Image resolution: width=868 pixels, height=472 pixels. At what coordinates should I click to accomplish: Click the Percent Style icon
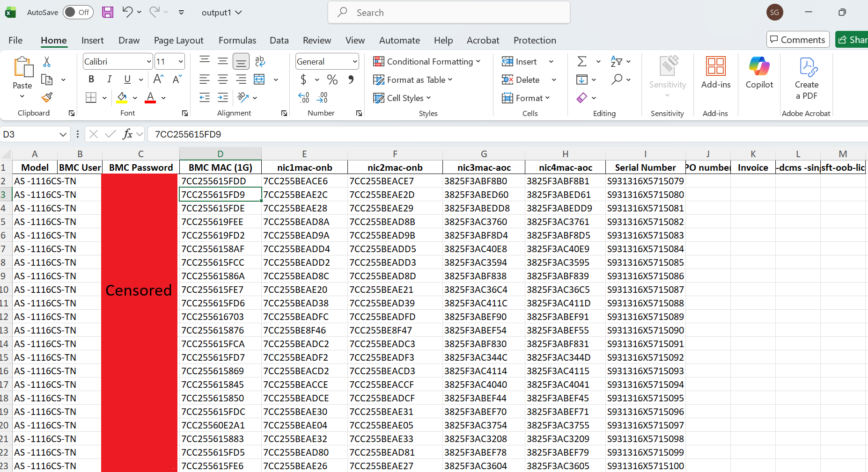click(x=332, y=80)
